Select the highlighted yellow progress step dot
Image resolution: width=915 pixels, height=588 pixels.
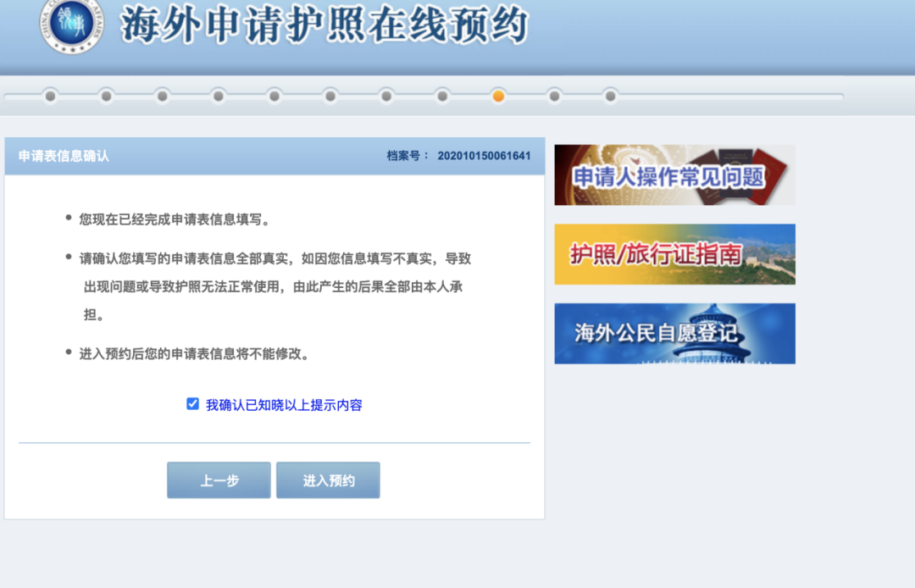click(499, 96)
